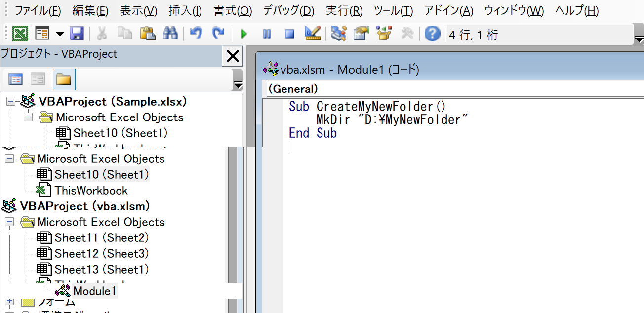Click the Paste clipboard icon
The image size is (644, 313).
coord(148,34)
